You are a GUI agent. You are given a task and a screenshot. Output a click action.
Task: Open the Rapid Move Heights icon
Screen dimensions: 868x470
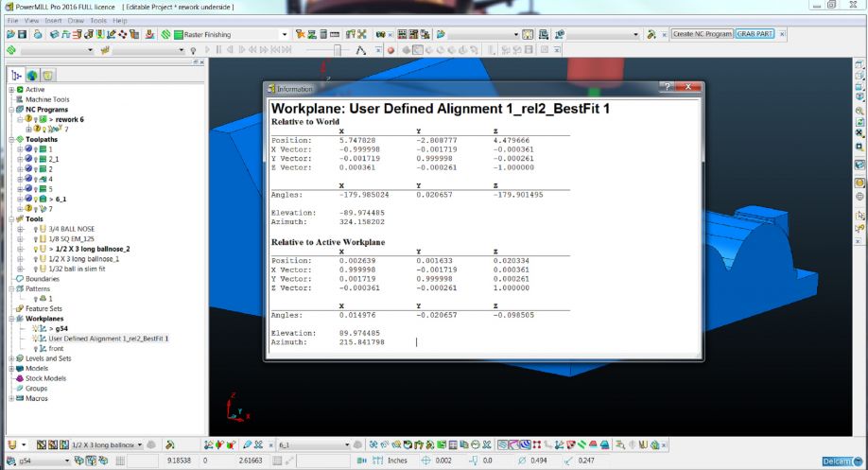tap(66, 34)
